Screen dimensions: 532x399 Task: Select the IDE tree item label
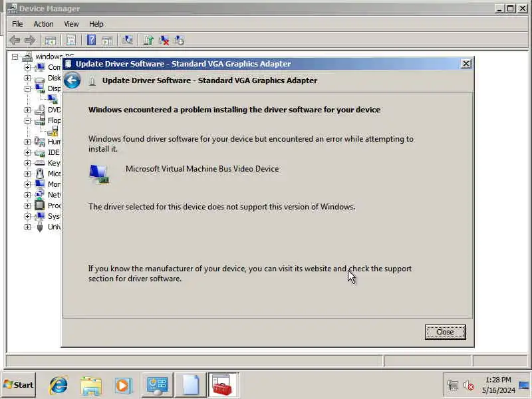coord(54,152)
